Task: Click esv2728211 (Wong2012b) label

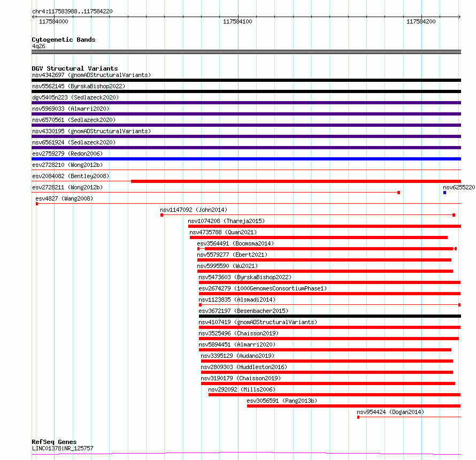Action: 67,187
